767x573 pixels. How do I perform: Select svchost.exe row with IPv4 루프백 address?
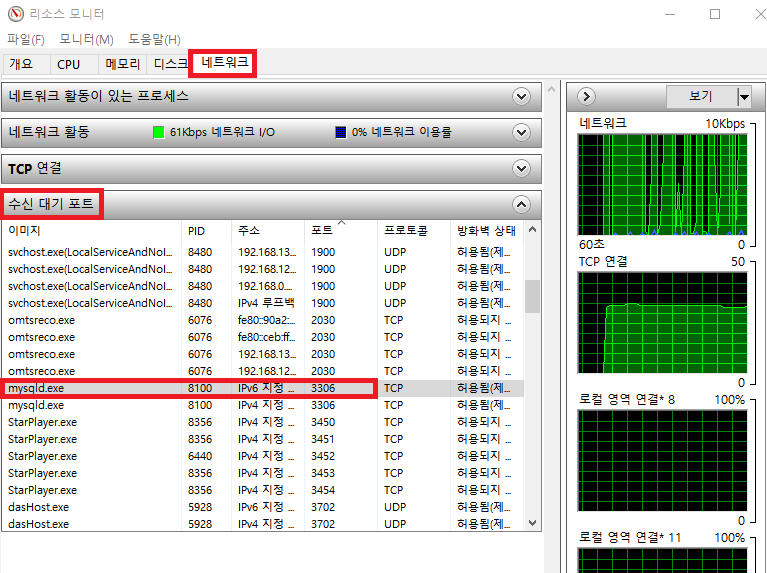[263, 303]
